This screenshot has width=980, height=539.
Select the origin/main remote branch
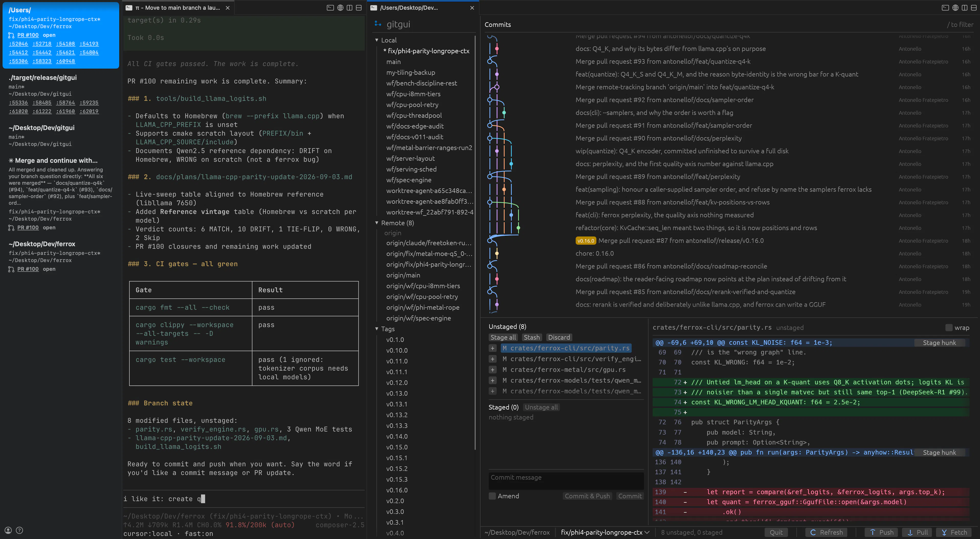[x=403, y=275]
